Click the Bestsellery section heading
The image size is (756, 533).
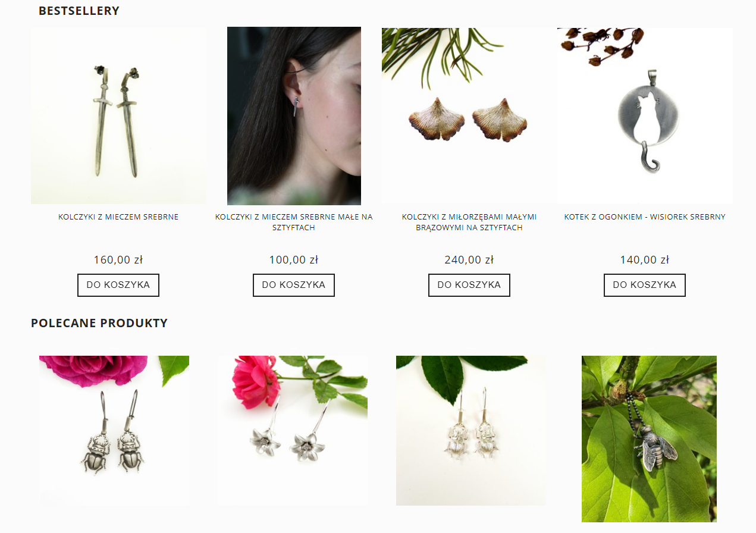pyautogui.click(x=79, y=11)
